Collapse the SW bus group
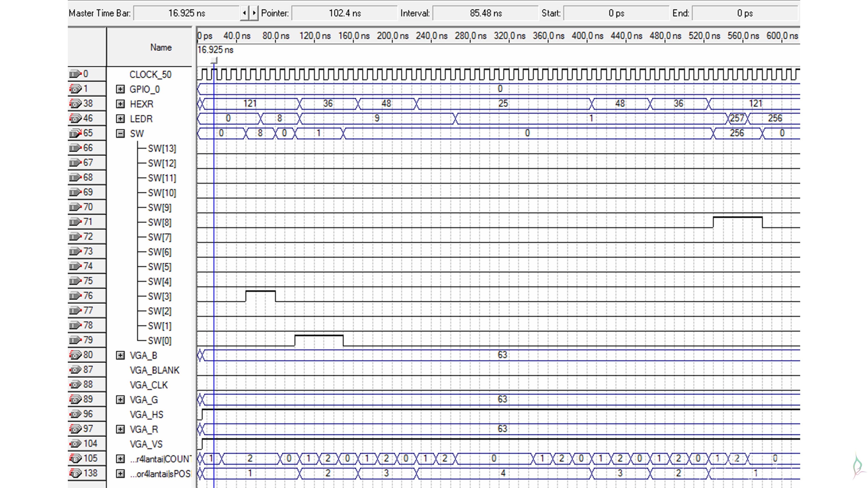The image size is (868, 488). (120, 133)
